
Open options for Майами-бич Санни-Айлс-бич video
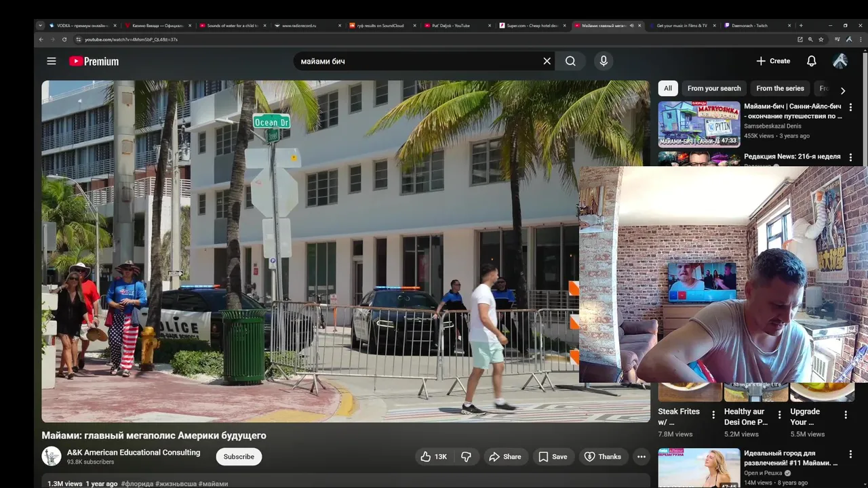(x=850, y=107)
